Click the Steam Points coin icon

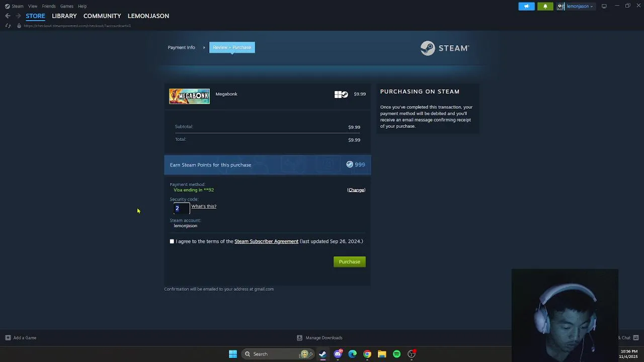[x=350, y=164]
